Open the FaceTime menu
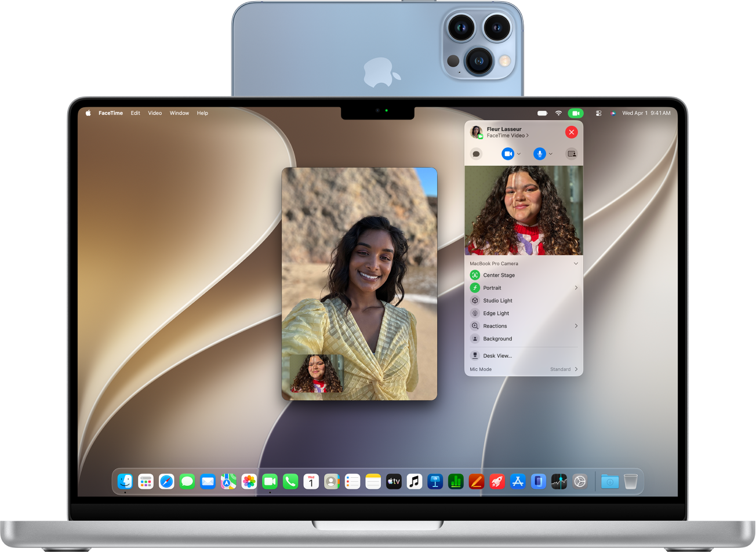Image resolution: width=756 pixels, height=552 pixels. click(x=111, y=113)
